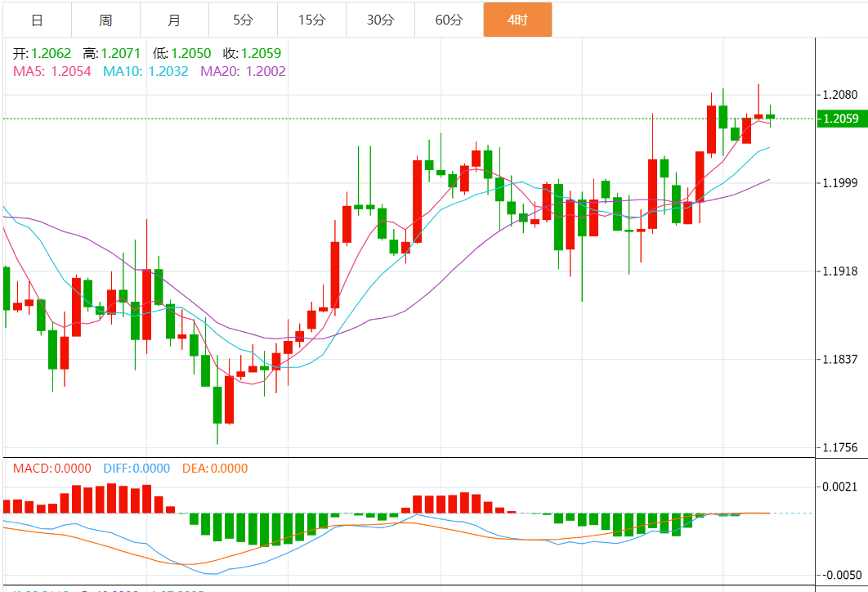Click the 1.1999 price axis label
This screenshot has width=868, height=592.
coord(839,182)
